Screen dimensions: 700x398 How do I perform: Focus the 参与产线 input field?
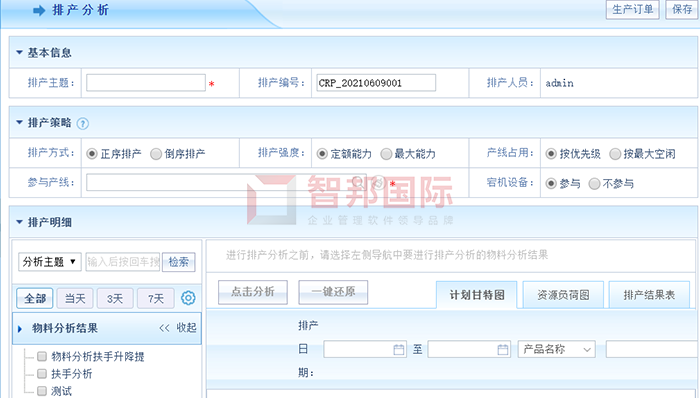tap(226, 182)
